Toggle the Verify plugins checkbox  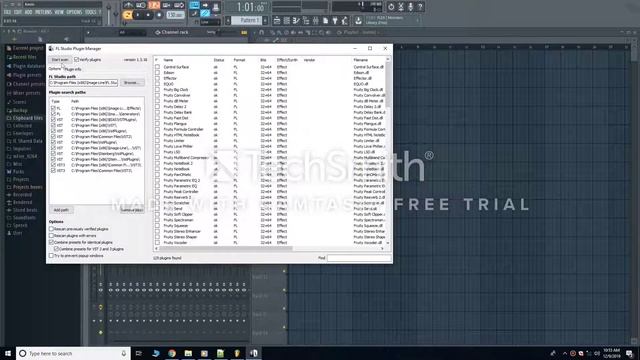[76, 60]
